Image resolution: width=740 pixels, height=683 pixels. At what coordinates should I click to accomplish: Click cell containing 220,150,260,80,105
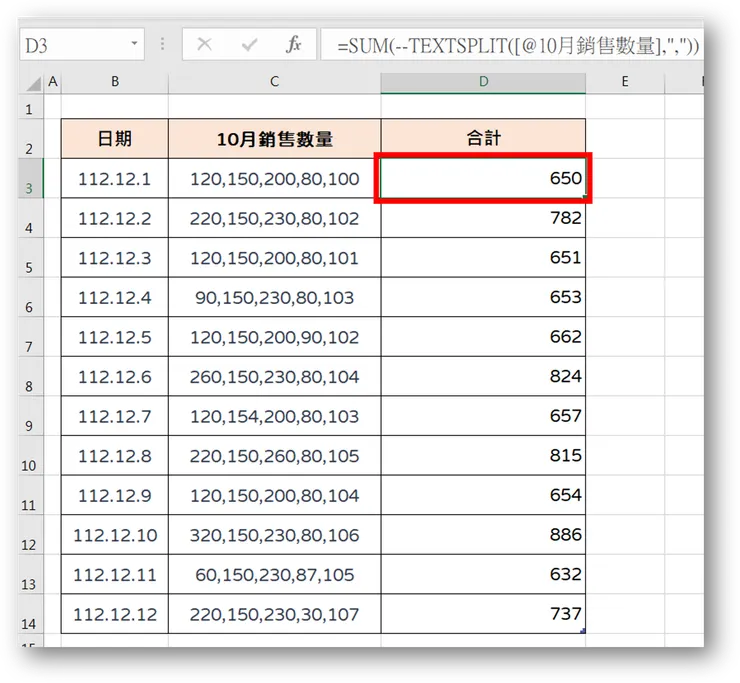(274, 456)
